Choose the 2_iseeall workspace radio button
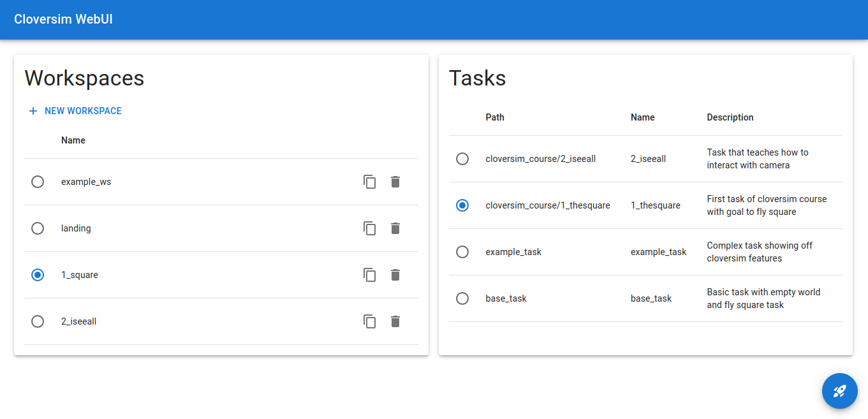Image resolution: width=868 pixels, height=419 pixels. [38, 321]
